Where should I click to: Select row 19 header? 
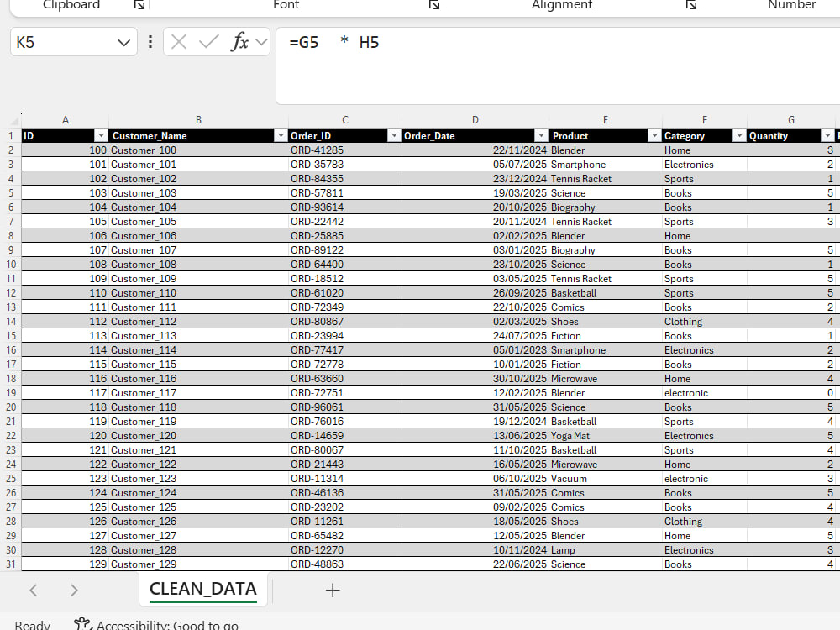pyautogui.click(x=11, y=392)
